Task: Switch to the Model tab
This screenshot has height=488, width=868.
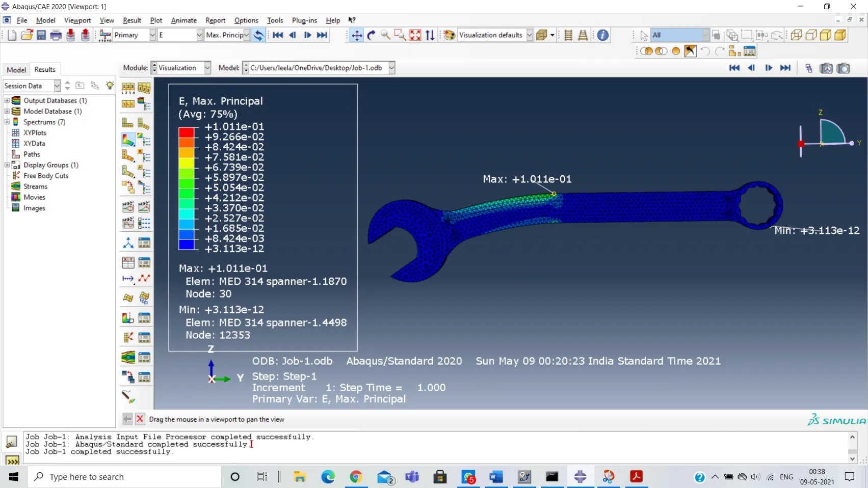Action: 16,70
